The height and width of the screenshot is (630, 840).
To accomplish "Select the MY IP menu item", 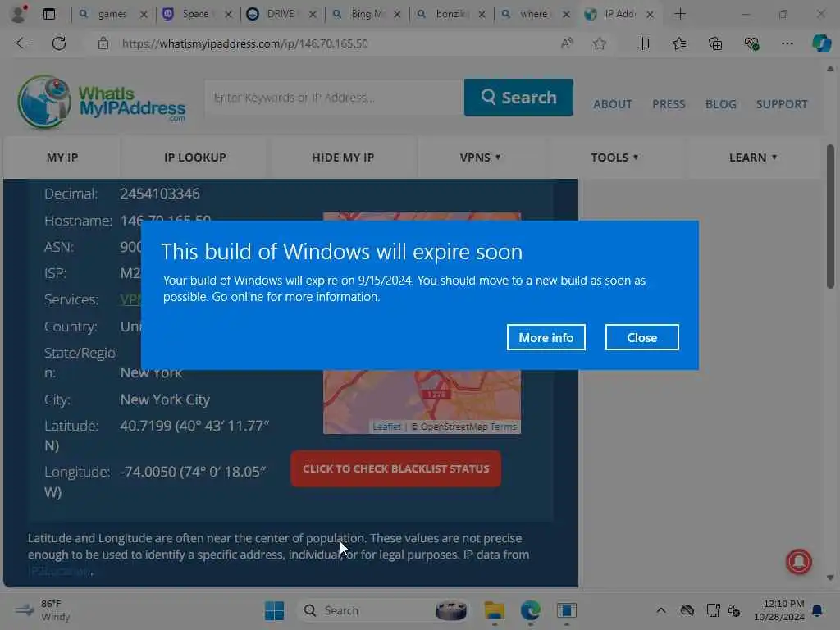I will 62,157.
